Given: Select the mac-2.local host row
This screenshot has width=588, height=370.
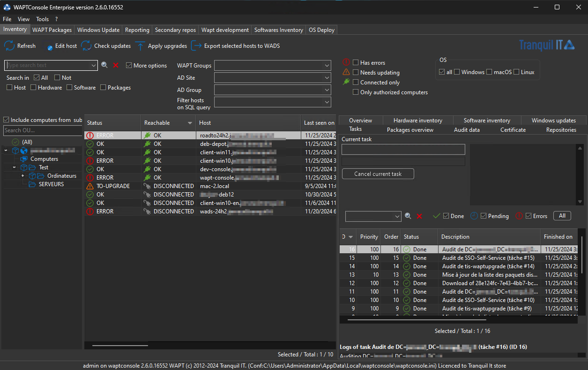Looking at the screenshot, I should tap(210, 186).
